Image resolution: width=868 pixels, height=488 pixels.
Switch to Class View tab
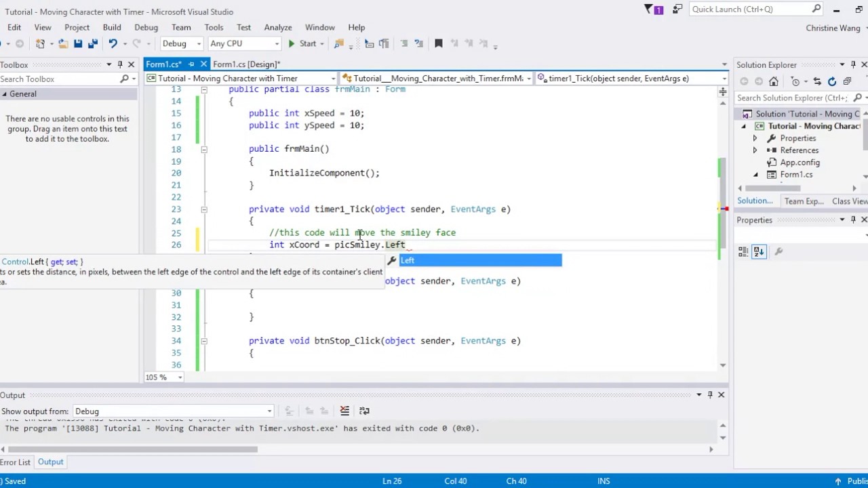(x=850, y=201)
